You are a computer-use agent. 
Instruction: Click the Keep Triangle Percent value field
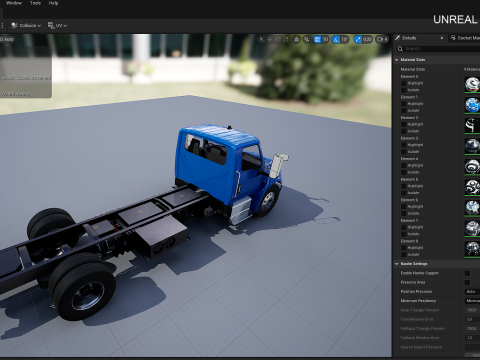(472, 310)
